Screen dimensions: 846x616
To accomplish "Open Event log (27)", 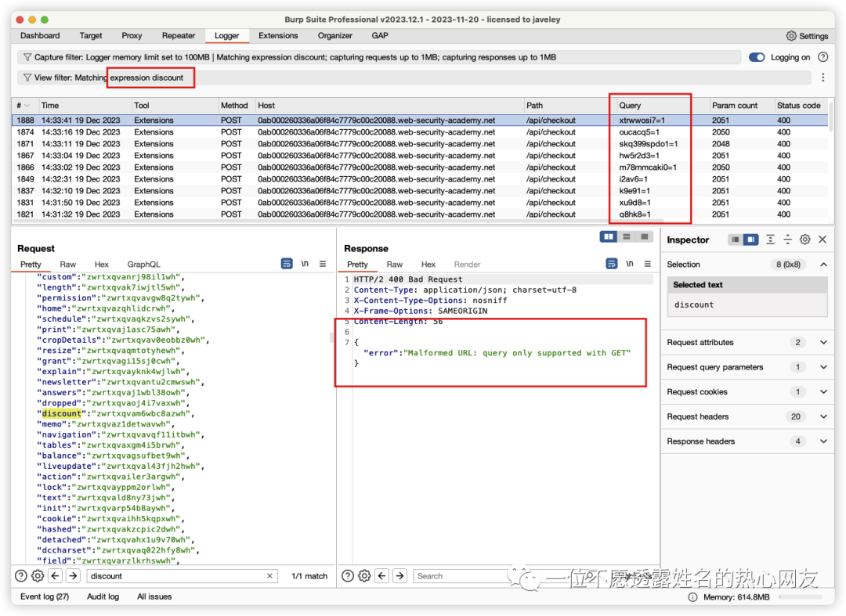I will pyautogui.click(x=44, y=597).
